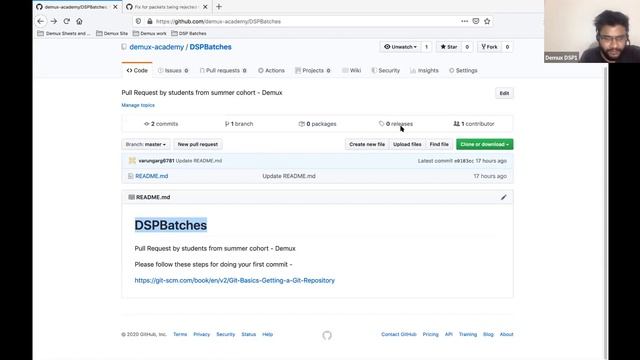Click the Create new file button
The height and width of the screenshot is (360, 640).
click(x=367, y=144)
